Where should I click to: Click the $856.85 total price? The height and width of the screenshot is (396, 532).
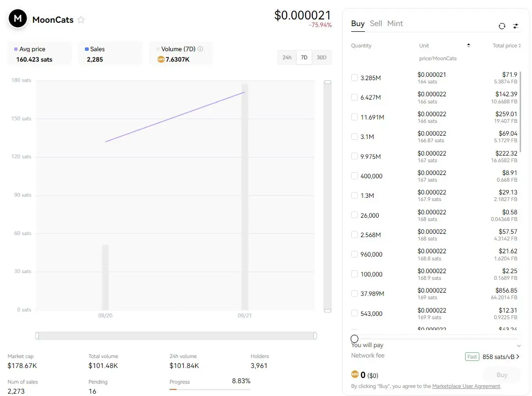(x=506, y=291)
